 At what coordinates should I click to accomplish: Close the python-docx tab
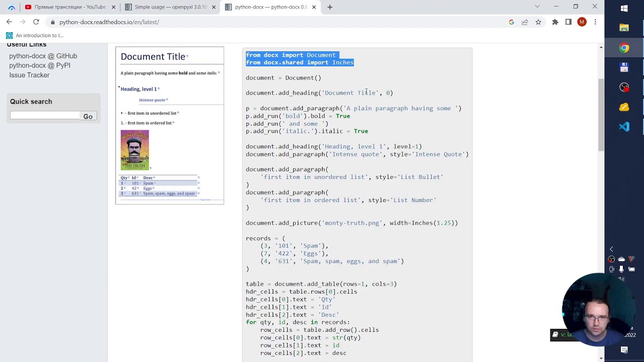(x=314, y=7)
